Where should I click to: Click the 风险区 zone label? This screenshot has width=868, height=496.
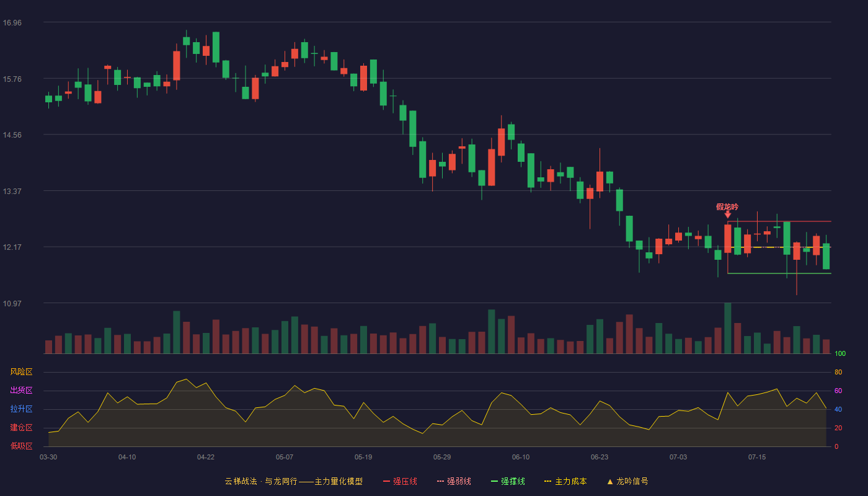click(21, 372)
